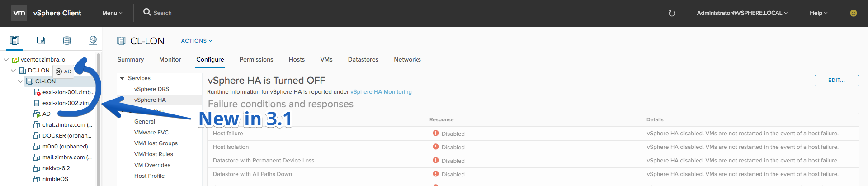The height and width of the screenshot is (186, 868).
Task: Open the Storage inventory view icon
Action: [x=67, y=41]
